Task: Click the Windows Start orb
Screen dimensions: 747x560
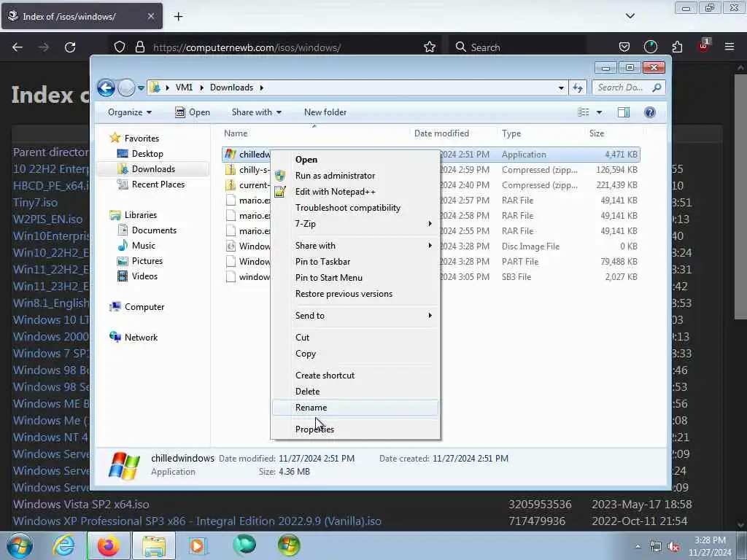Action: 20,545
